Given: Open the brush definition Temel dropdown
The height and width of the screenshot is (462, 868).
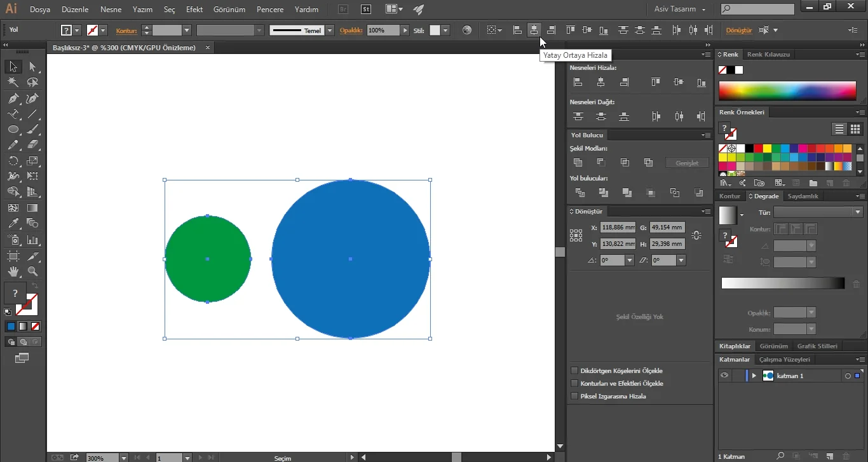Looking at the screenshot, I should (330, 31).
